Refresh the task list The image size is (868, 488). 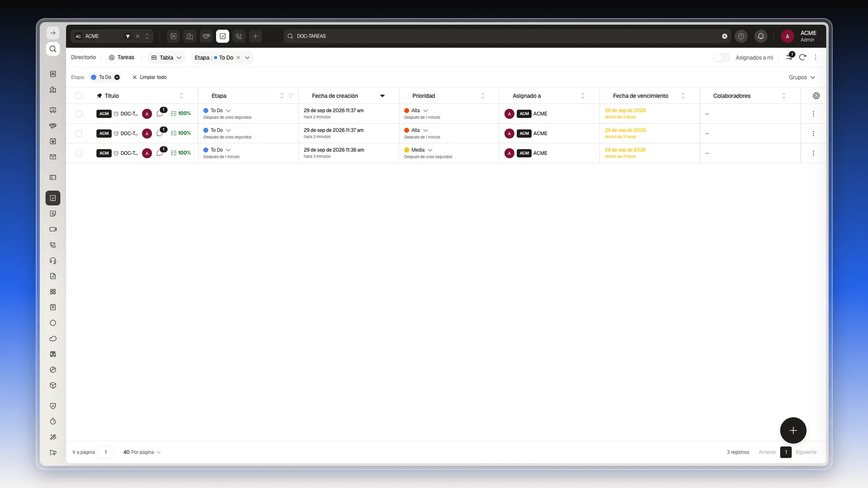802,57
